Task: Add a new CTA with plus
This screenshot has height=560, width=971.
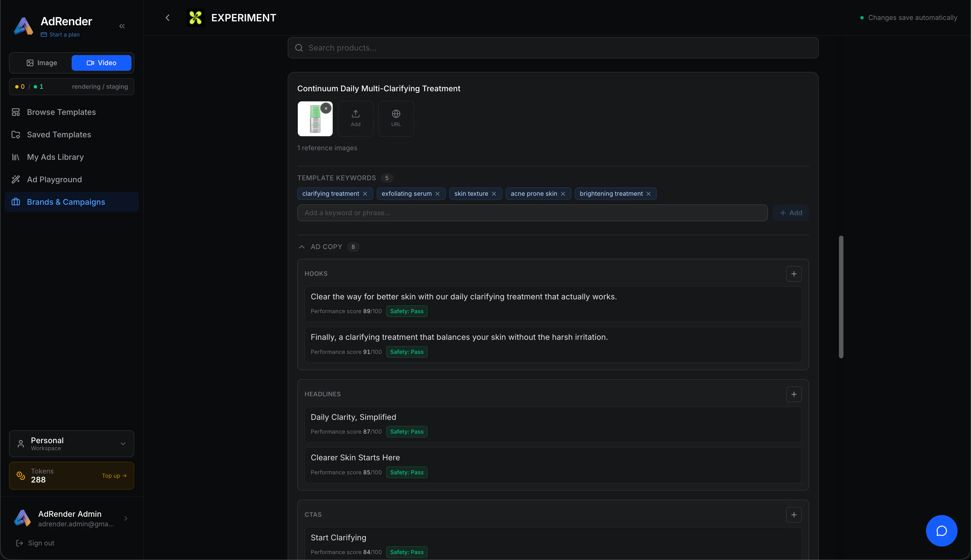Action: (794, 515)
